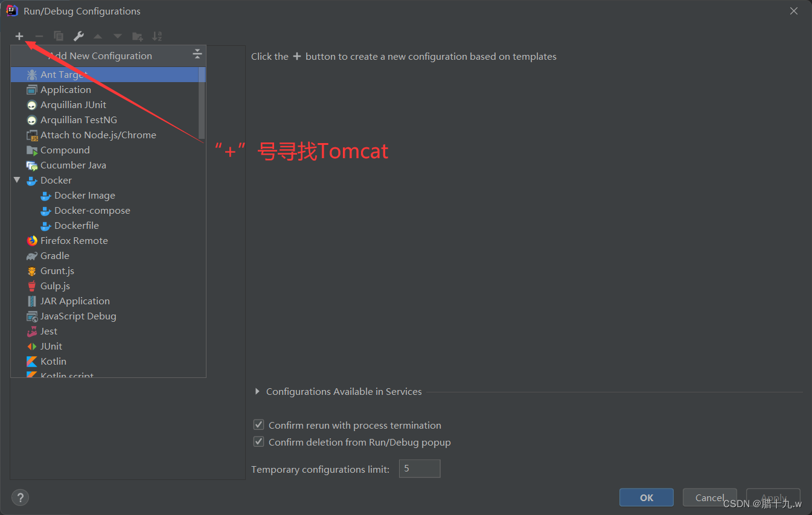Screen dimensions: 812x515
Task: Sort configurations alphabetically with the sort icon
Action: pyautogui.click(x=157, y=36)
